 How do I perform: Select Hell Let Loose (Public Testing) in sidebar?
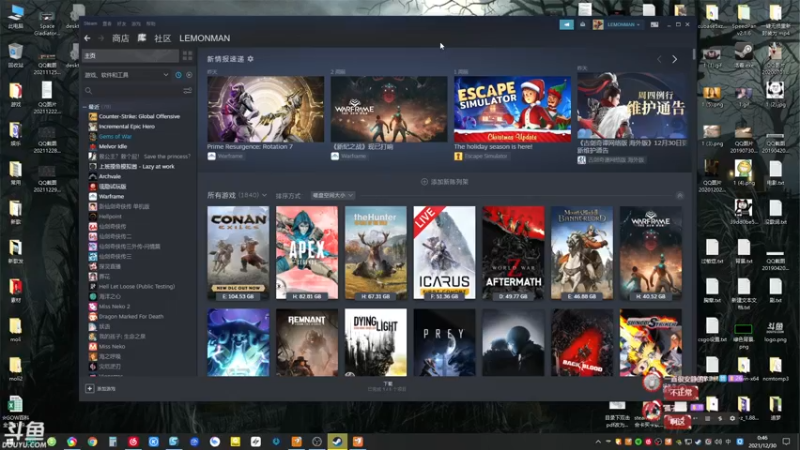135,286
